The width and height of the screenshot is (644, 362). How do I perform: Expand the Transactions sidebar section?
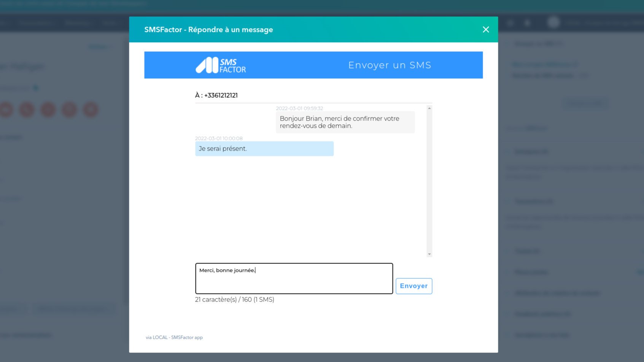click(x=533, y=202)
